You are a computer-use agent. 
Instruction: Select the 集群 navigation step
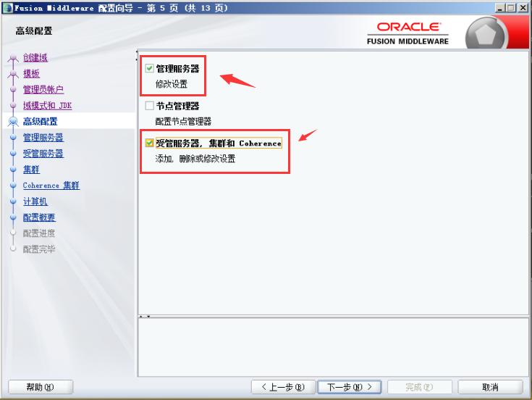[31, 169]
